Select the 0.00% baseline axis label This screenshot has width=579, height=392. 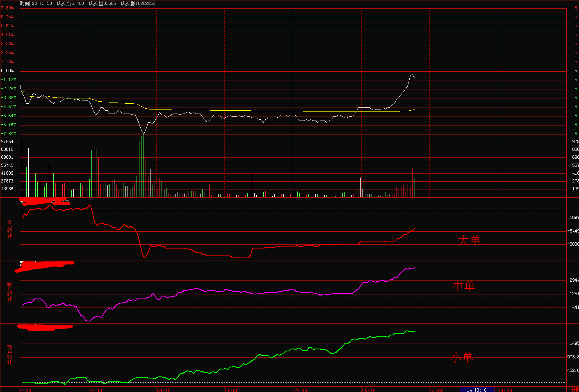(7, 71)
